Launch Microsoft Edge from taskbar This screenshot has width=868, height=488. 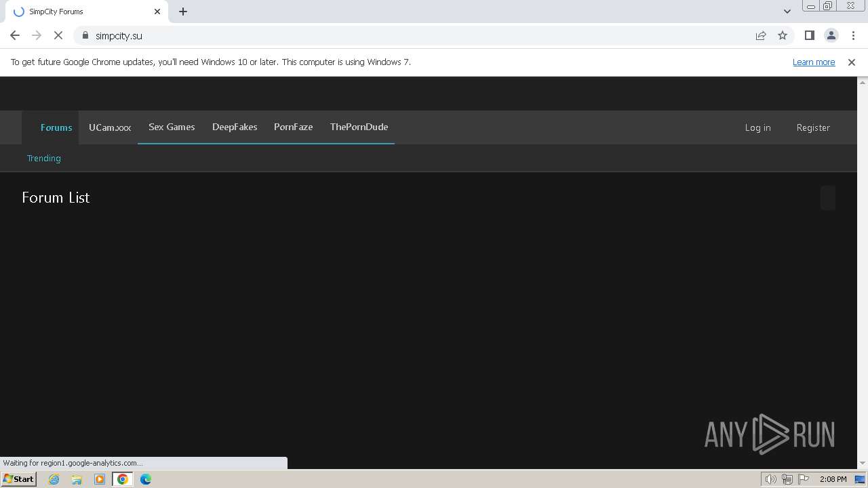[x=146, y=479]
